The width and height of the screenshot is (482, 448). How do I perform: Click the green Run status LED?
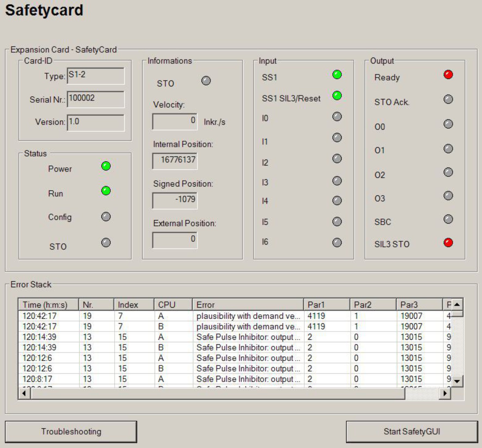click(106, 191)
